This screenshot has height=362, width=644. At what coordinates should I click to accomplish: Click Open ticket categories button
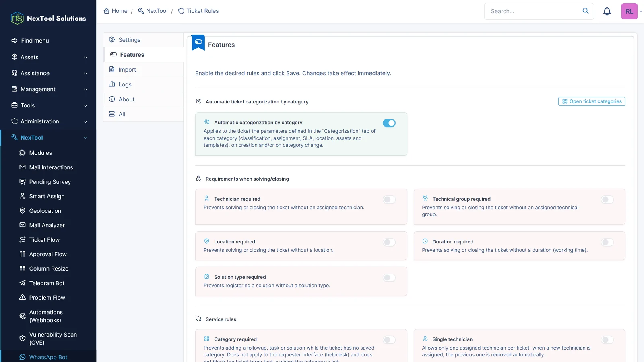(592, 101)
